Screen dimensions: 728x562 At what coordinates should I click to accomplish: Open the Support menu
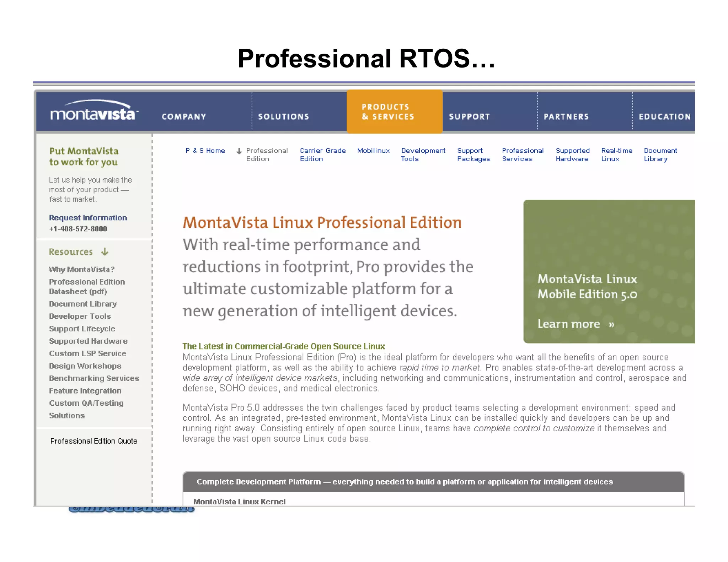click(x=469, y=117)
